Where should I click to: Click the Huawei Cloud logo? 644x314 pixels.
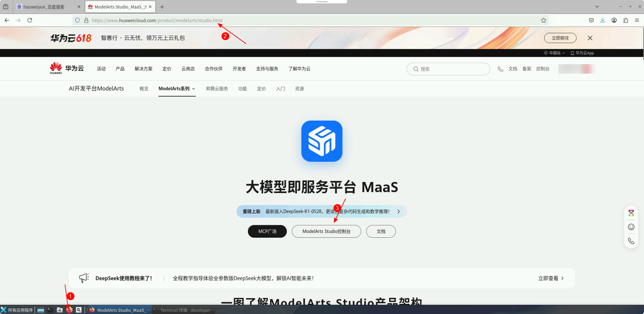pyautogui.click(x=67, y=68)
